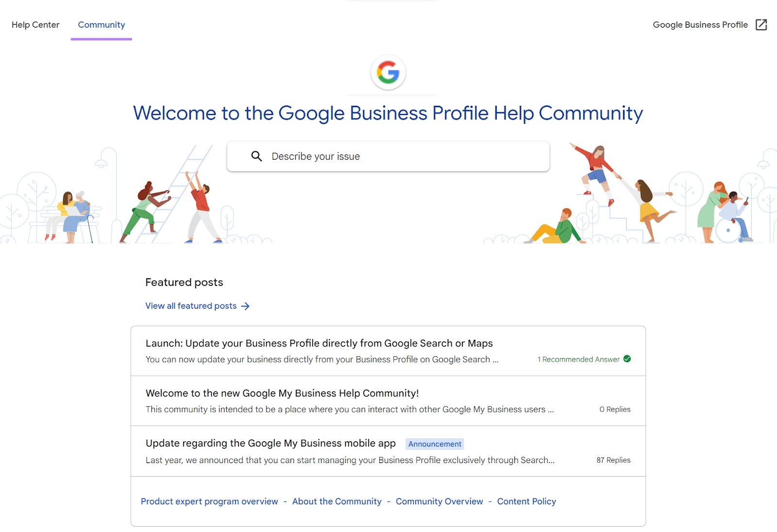Open the Update regarding the mobile app post
The image size is (777, 532).
(x=270, y=443)
